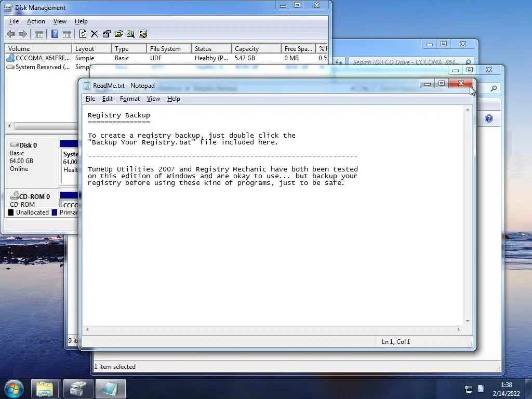Maximize the Disk Management window
This screenshot has width=532, height=399.
pyautogui.click(x=297, y=5)
